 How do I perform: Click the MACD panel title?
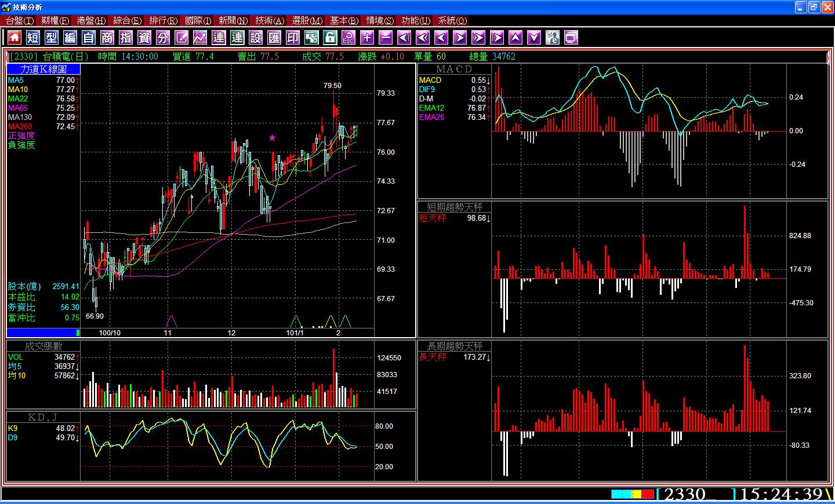point(455,69)
